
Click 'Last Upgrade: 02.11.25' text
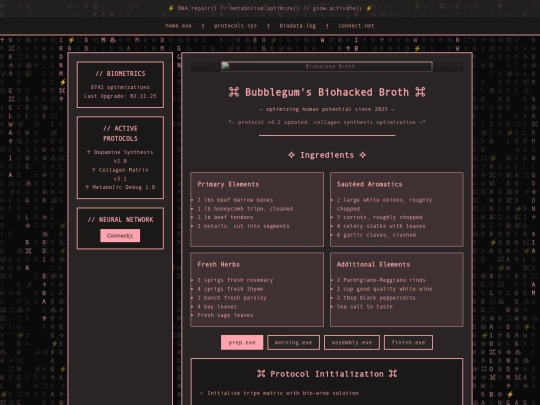(120, 96)
